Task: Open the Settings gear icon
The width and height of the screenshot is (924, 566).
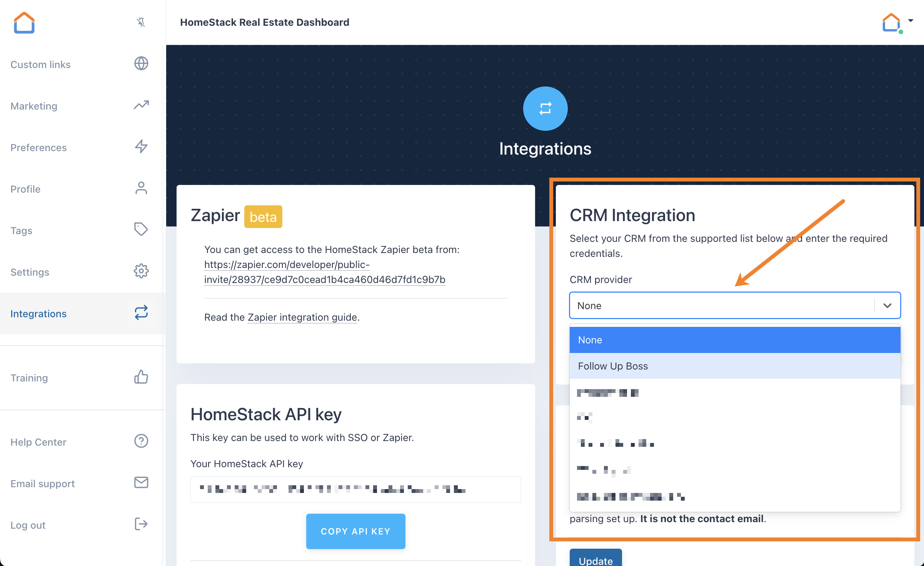Action: click(x=141, y=271)
